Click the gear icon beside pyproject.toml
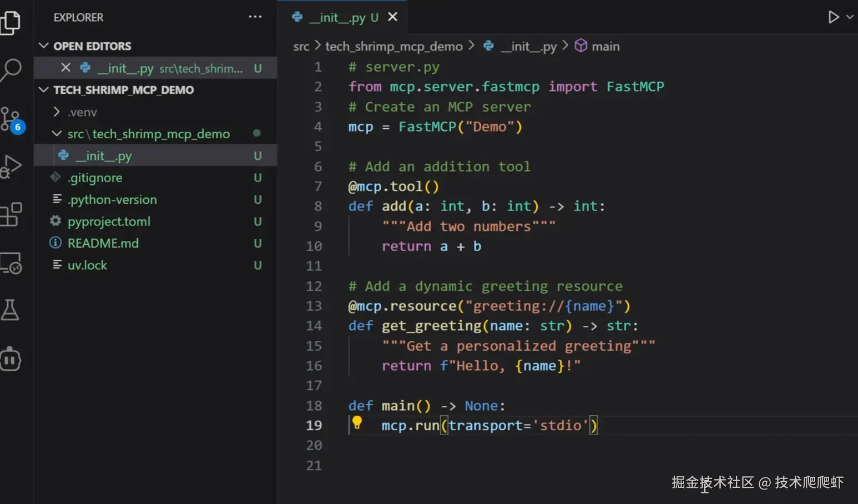The height and width of the screenshot is (504, 858). pos(55,221)
